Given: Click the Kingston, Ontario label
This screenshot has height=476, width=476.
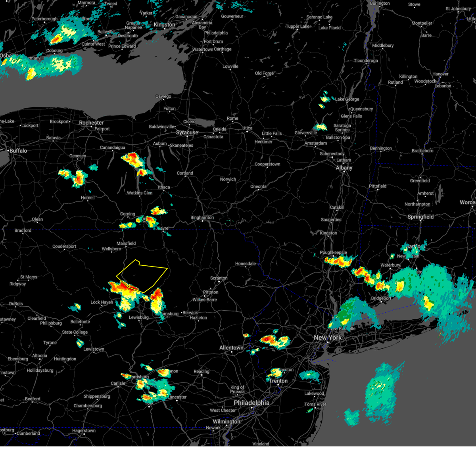Looking at the screenshot, I should pyautogui.click(x=164, y=25).
